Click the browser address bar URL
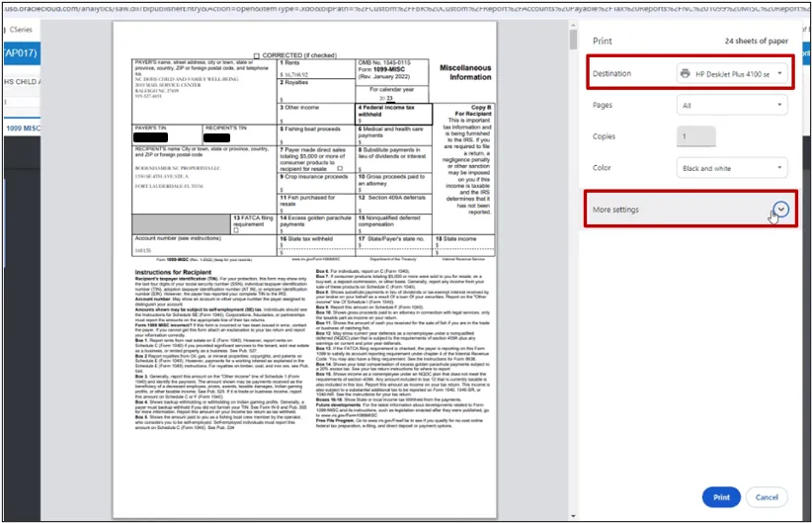Image resolution: width=812 pixels, height=523 pixels. tap(406, 9)
